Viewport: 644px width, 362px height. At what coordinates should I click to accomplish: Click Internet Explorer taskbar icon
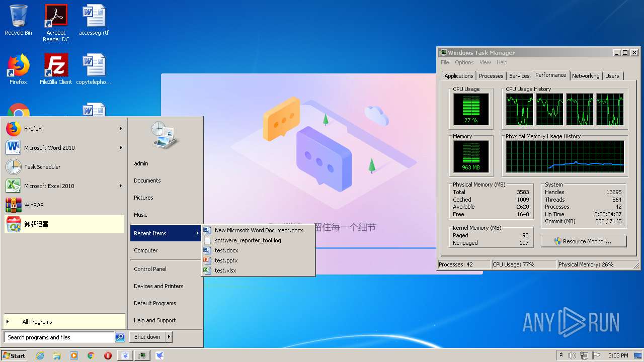tap(40, 355)
